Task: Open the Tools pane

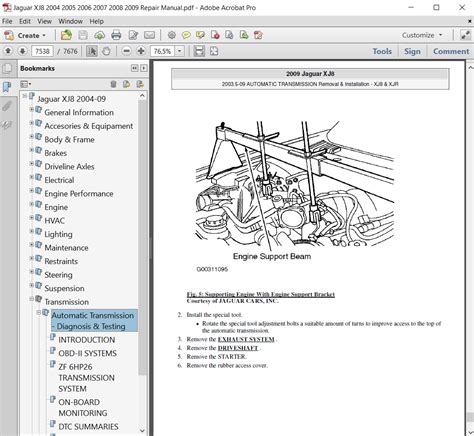Action: pyautogui.click(x=382, y=51)
